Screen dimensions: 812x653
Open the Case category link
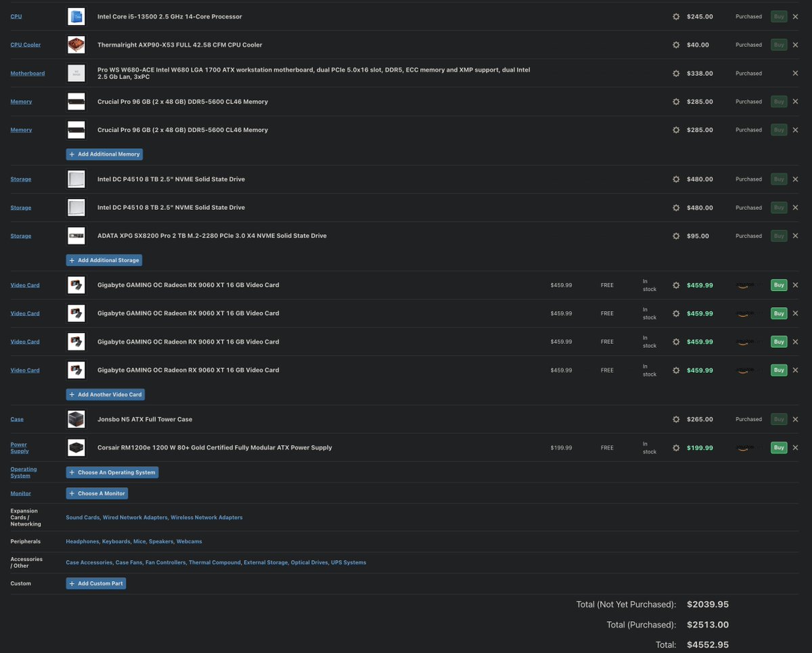tap(17, 420)
